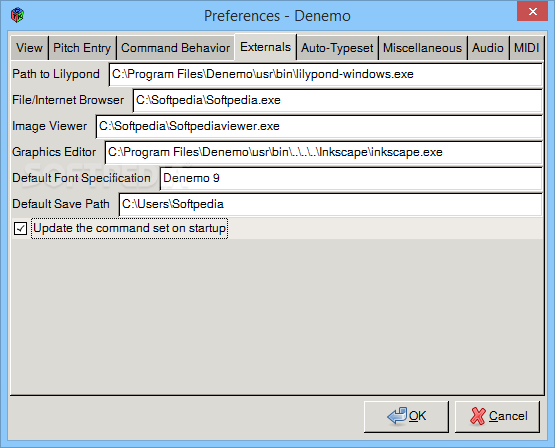The height and width of the screenshot is (448, 555).
Task: Click the Externals tab
Action: (x=265, y=47)
